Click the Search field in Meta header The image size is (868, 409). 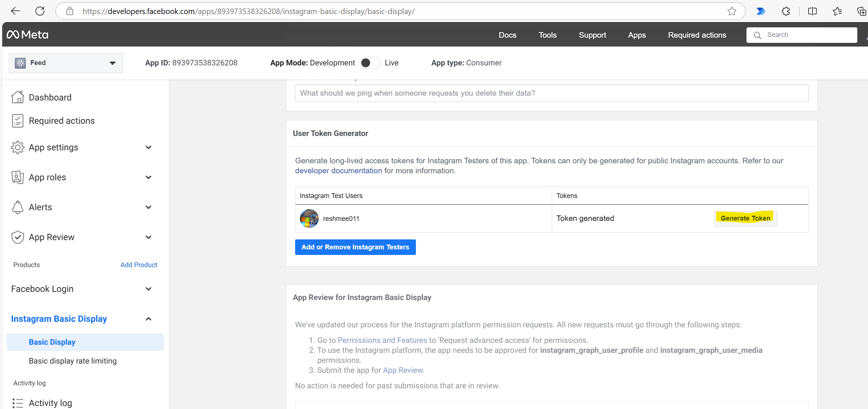pos(802,35)
